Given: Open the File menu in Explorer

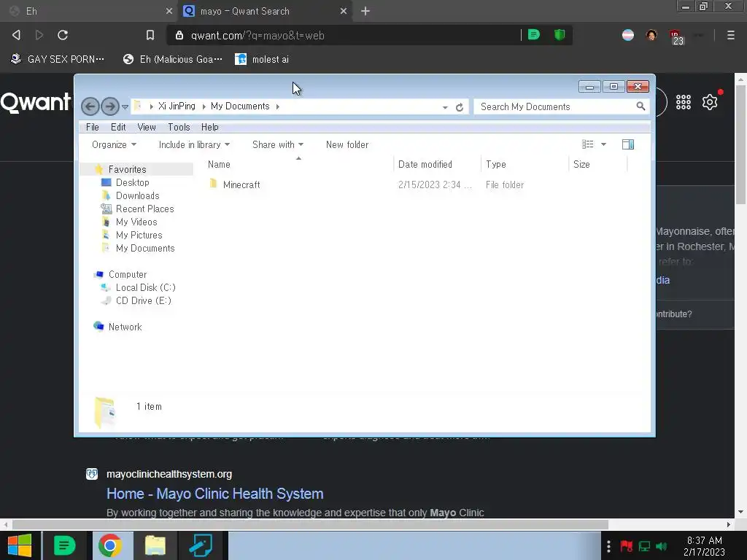Looking at the screenshot, I should [x=93, y=127].
